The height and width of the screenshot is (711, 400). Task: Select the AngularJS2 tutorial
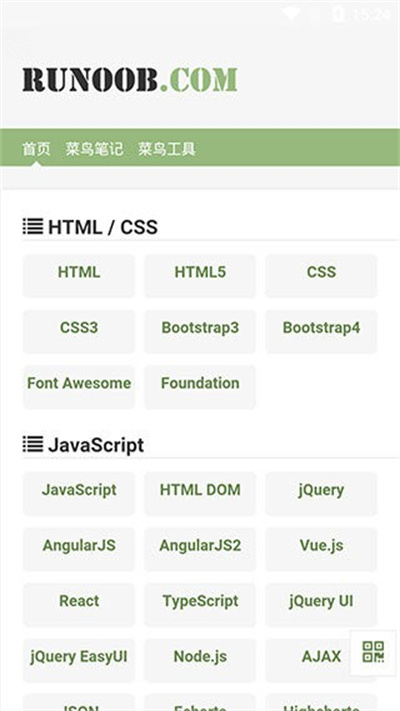click(x=200, y=549)
